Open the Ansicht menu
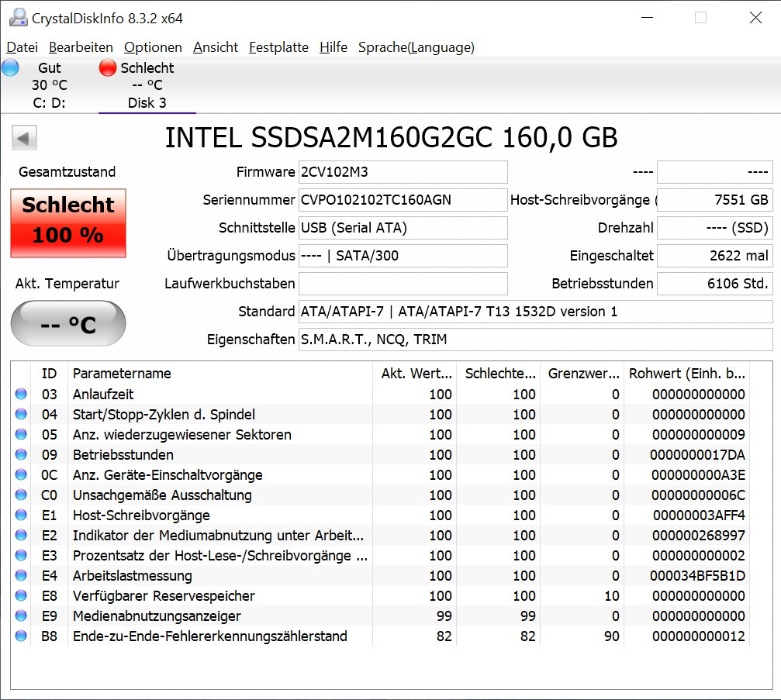Image resolution: width=781 pixels, height=700 pixels. (x=216, y=47)
